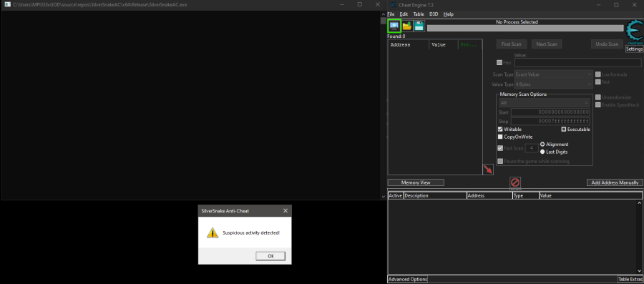Click the address table Address column header

click(489, 196)
